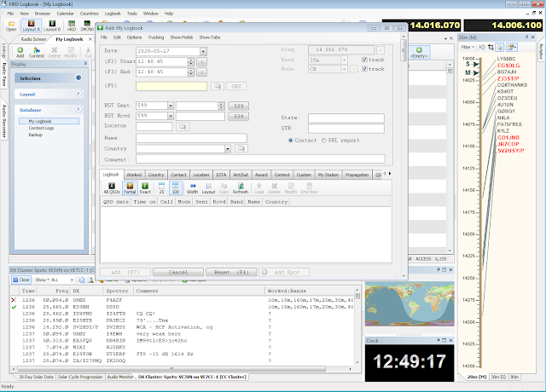Select Contest Logs in Database tree
The height and width of the screenshot is (392, 546).
click(41, 128)
